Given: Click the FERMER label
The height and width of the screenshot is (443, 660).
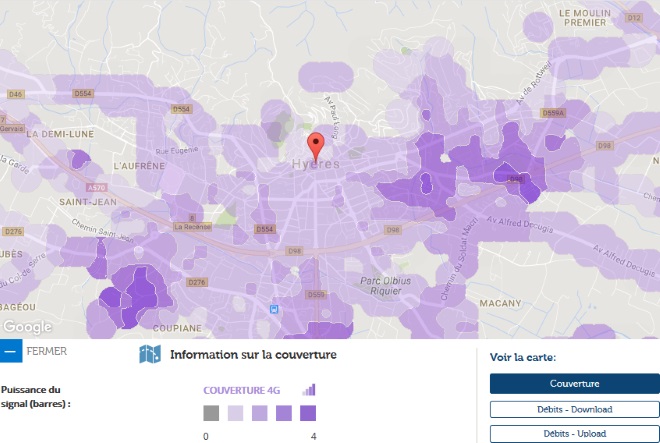Looking at the screenshot, I should [46, 351].
